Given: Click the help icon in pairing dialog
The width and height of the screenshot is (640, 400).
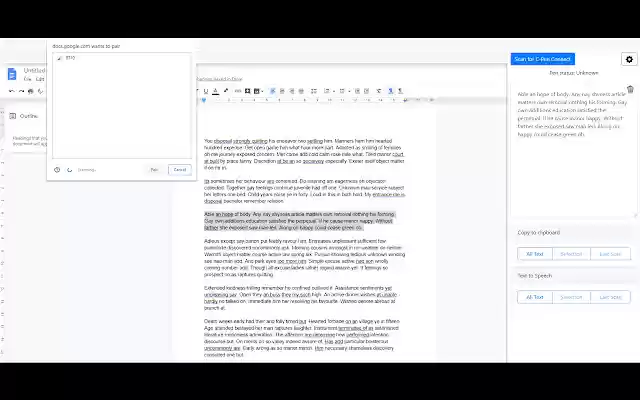Looking at the screenshot, I should coord(57,170).
